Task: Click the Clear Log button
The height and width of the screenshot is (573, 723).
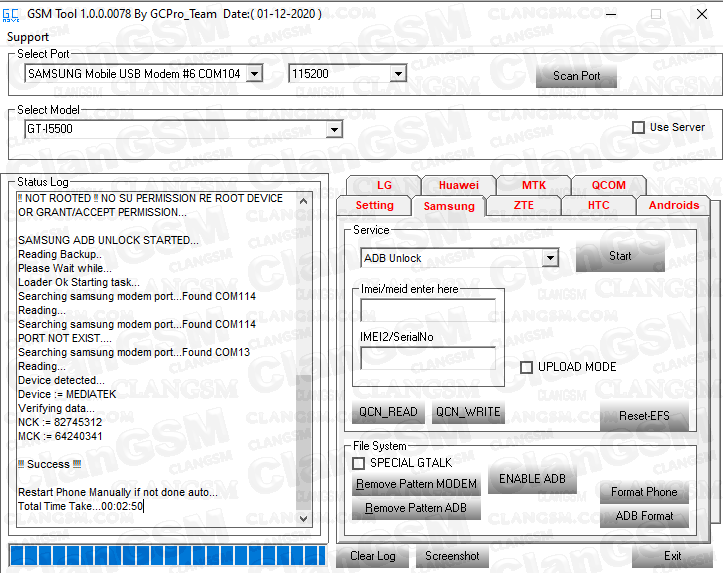Action: tap(373, 556)
